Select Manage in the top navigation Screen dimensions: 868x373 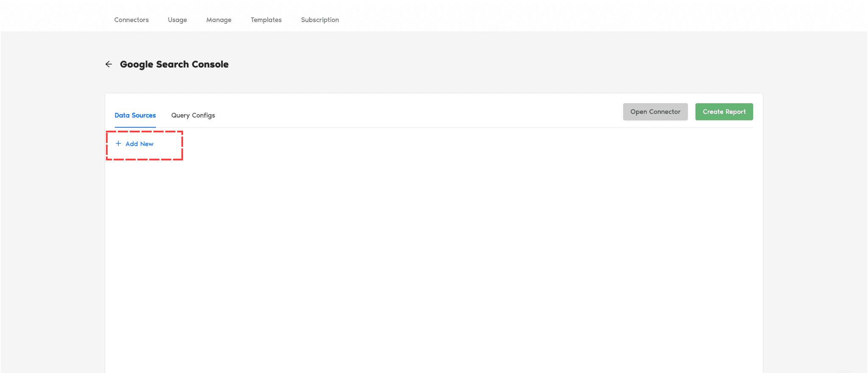coord(219,20)
